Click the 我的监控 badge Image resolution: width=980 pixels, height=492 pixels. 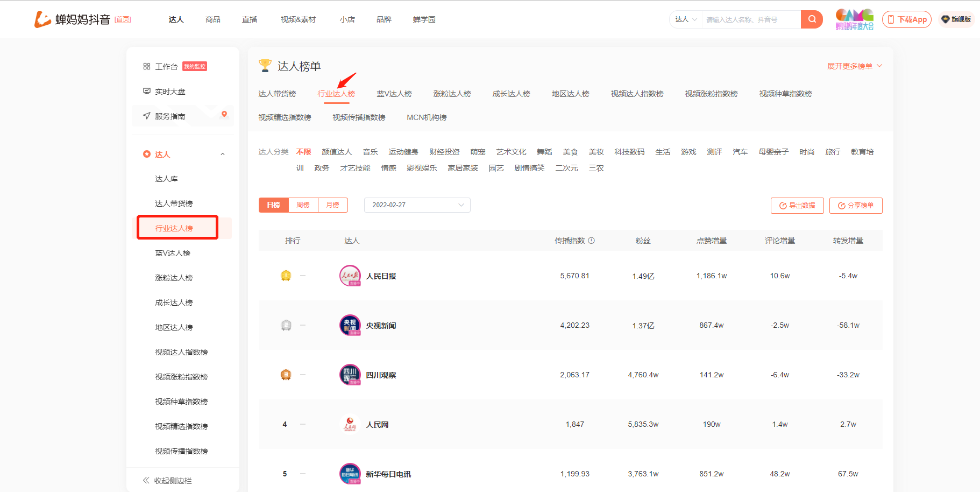click(x=195, y=67)
